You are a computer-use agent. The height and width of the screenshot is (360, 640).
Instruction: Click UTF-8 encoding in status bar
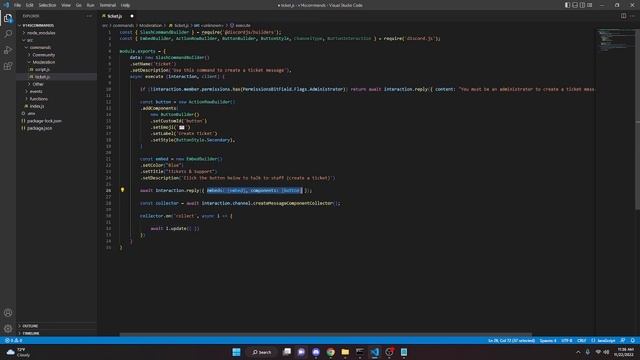567,340
